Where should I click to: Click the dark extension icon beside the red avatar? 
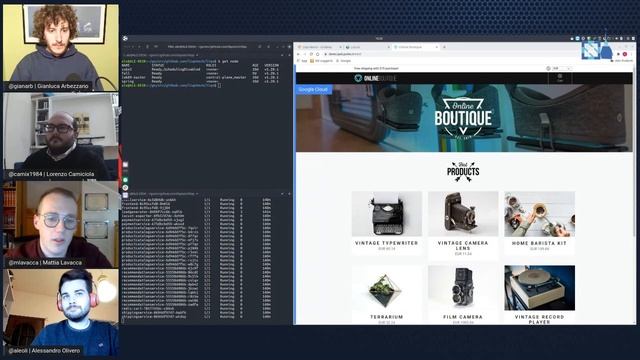(618, 54)
